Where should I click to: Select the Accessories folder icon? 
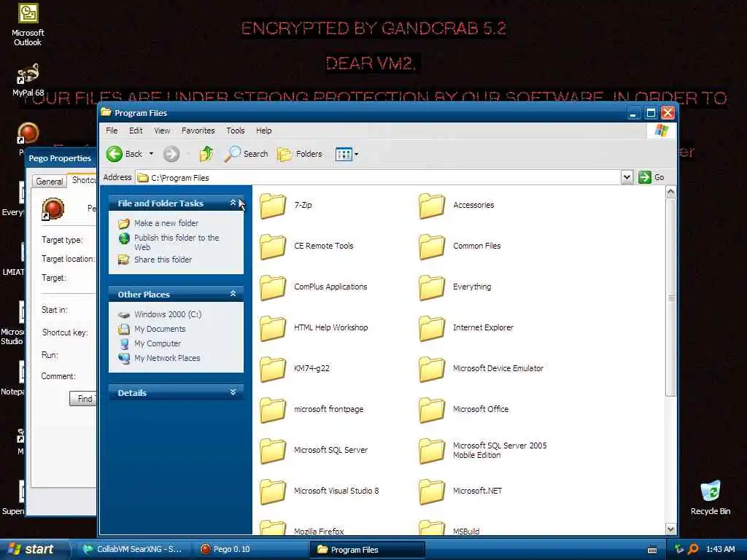click(432, 205)
